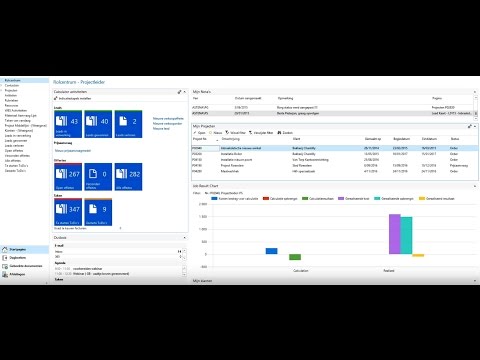Open the 267 open offertes tile
The width and height of the screenshot is (480, 360).
click(x=68, y=177)
